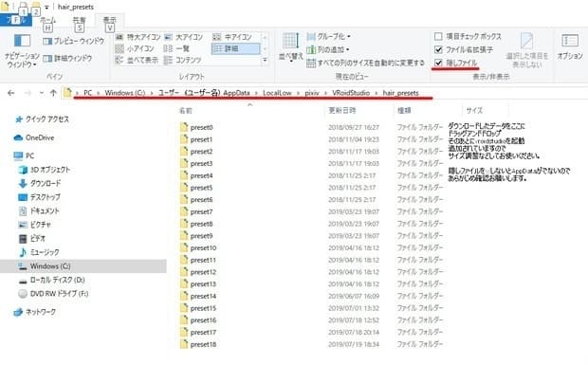Viewport: 588px width, 365px height.
Task: Select コンテンツ content layout
Action: coord(183,60)
